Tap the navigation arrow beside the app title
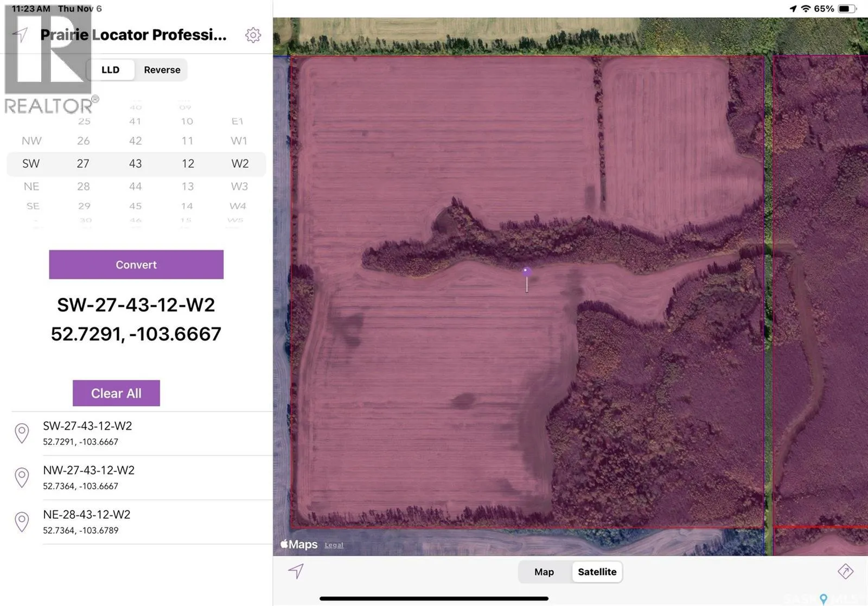 tap(21, 35)
